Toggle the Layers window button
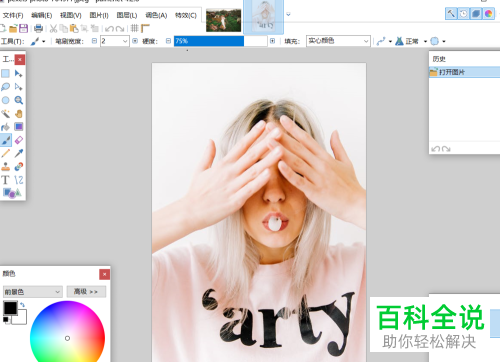Image resolution: width=500 pixels, height=362 pixels. 476,14
